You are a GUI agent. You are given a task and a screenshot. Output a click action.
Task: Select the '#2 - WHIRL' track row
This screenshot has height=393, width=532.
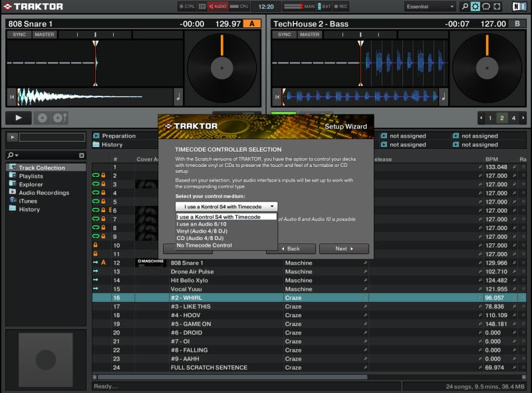(x=309, y=298)
